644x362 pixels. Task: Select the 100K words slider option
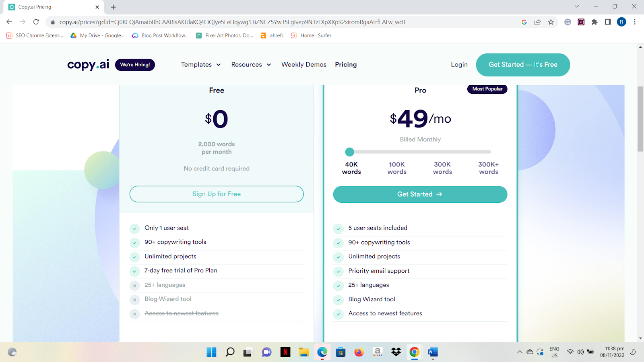397,168
